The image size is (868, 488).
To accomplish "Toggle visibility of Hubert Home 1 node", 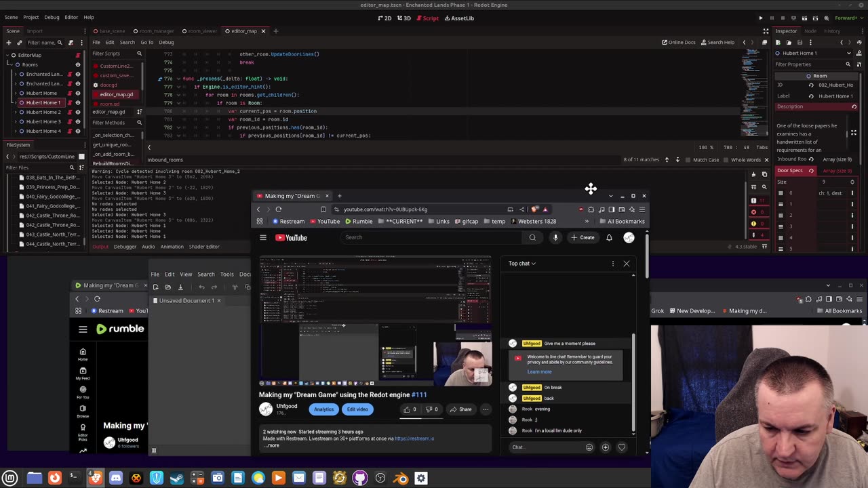I will (x=77, y=102).
